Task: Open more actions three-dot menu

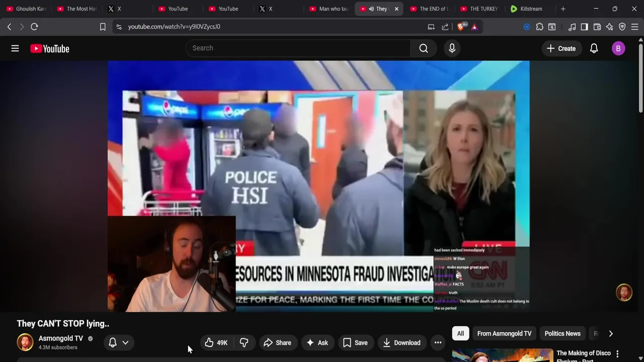Action: point(438,343)
